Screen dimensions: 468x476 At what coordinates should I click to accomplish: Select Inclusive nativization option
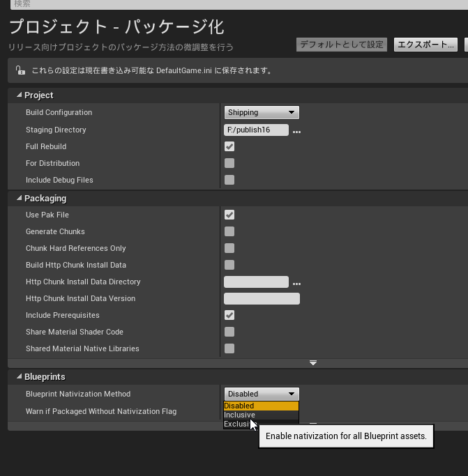point(261,415)
